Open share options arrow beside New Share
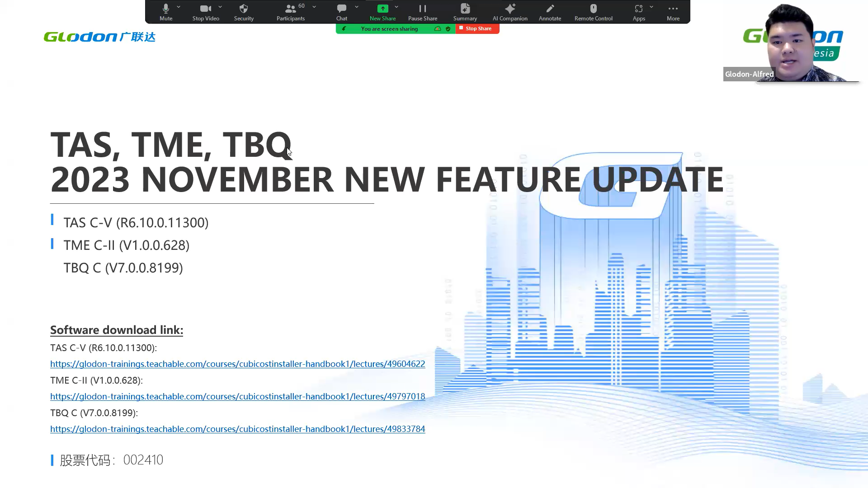 [x=396, y=7]
